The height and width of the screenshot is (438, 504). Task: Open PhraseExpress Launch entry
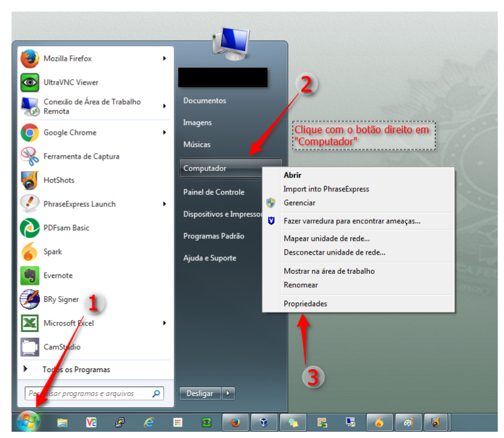(x=95, y=204)
